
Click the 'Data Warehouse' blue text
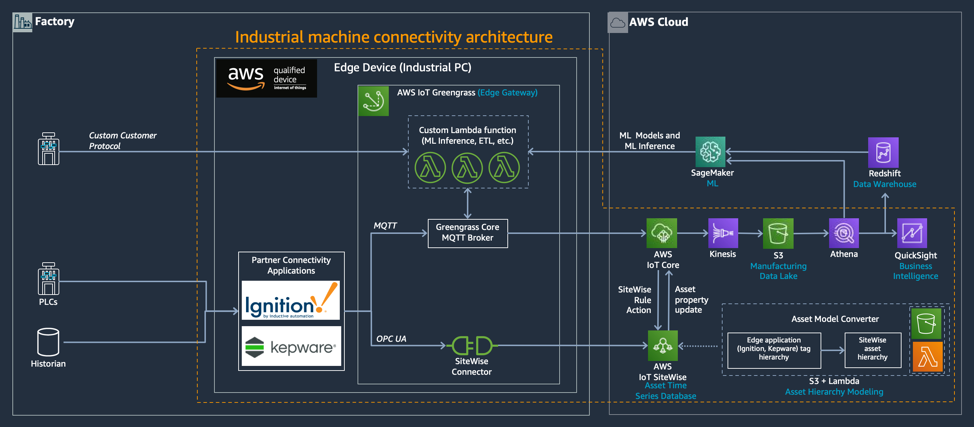tap(885, 185)
